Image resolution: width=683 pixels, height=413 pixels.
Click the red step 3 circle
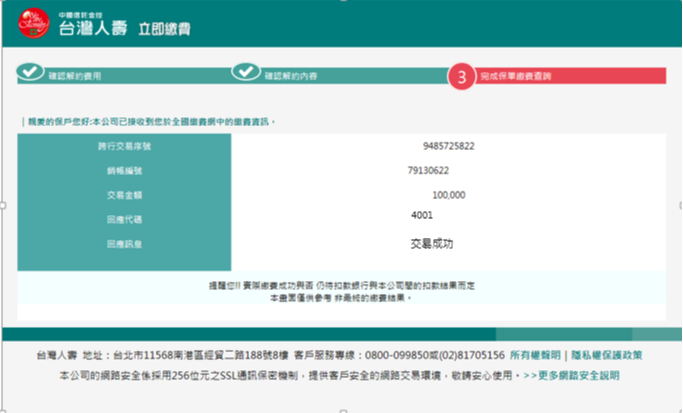coord(461,77)
